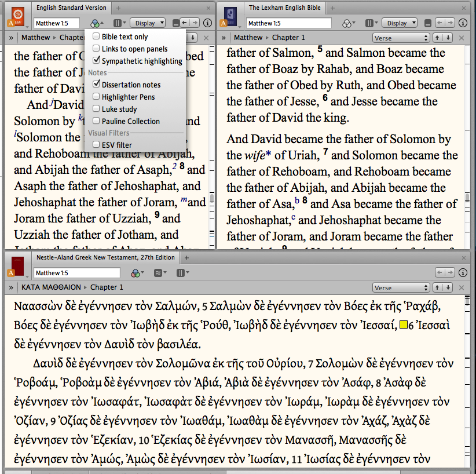The image size is (476, 474).
Task: Open Verse navigation dropdown in Nestle-Aland panel
Action: [x=401, y=288]
